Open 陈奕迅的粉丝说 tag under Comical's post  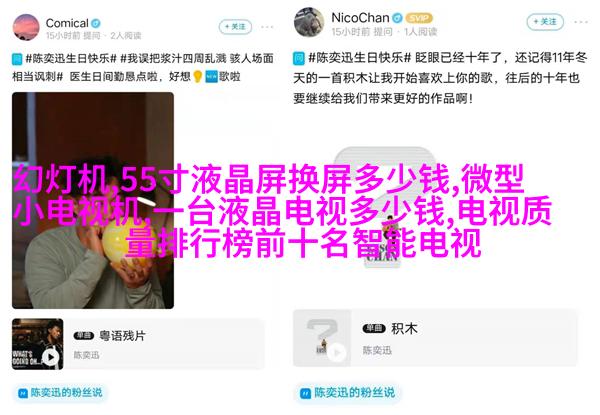point(60,392)
